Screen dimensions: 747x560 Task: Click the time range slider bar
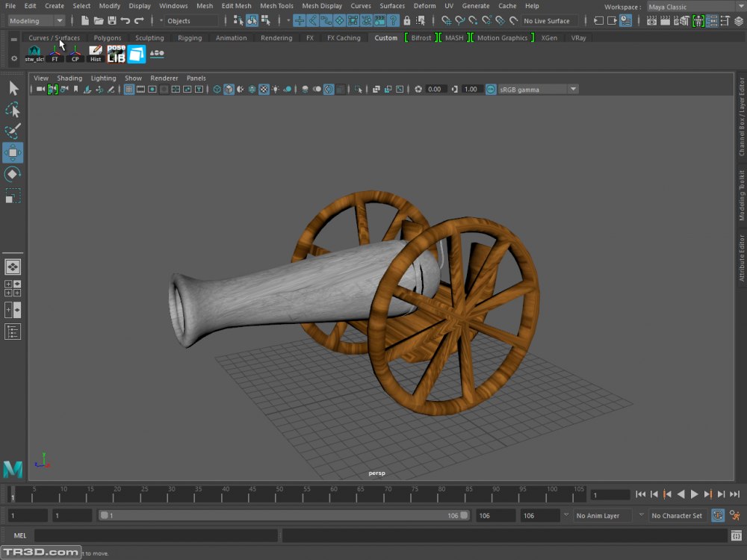284,515
